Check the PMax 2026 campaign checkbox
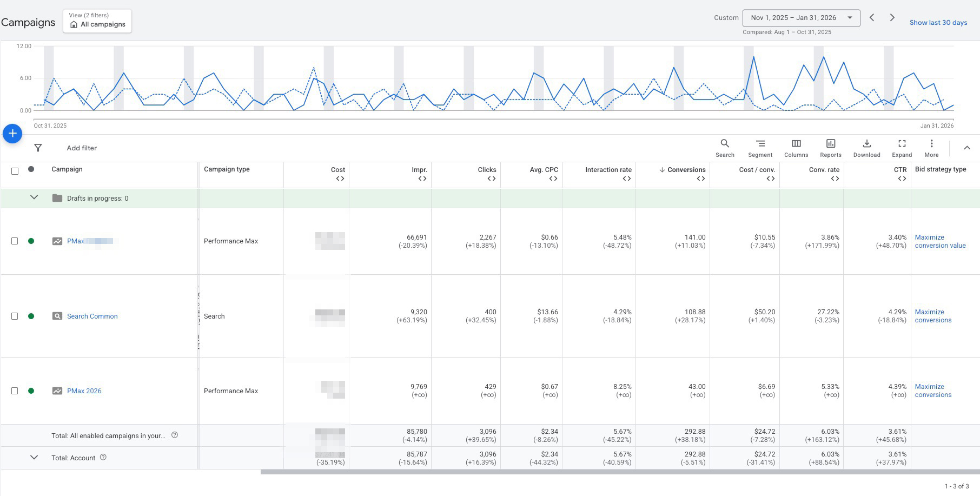The image size is (980, 496). [x=15, y=391]
